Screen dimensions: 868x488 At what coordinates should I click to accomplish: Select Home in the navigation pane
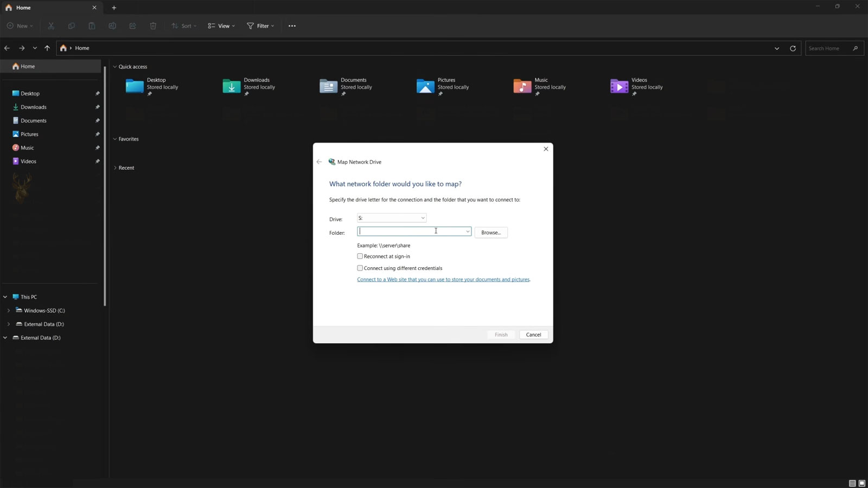tap(50, 66)
